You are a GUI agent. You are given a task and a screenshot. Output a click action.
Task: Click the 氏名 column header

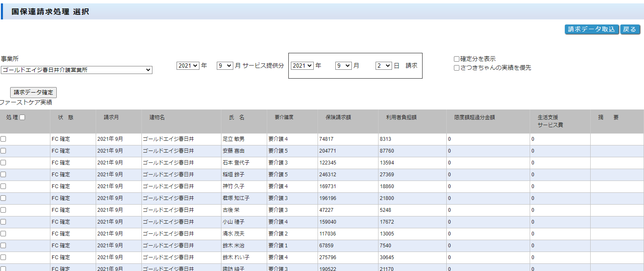234,118
